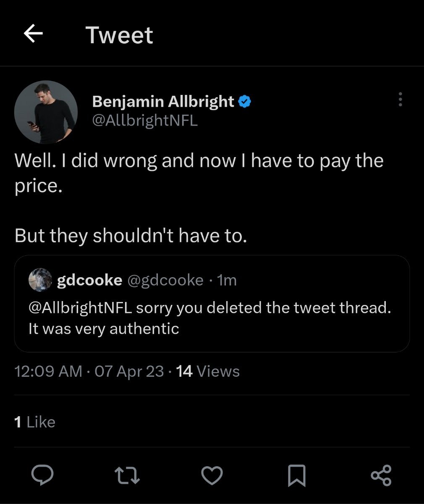Tap the 12:09 AM timestamp

[48, 371]
